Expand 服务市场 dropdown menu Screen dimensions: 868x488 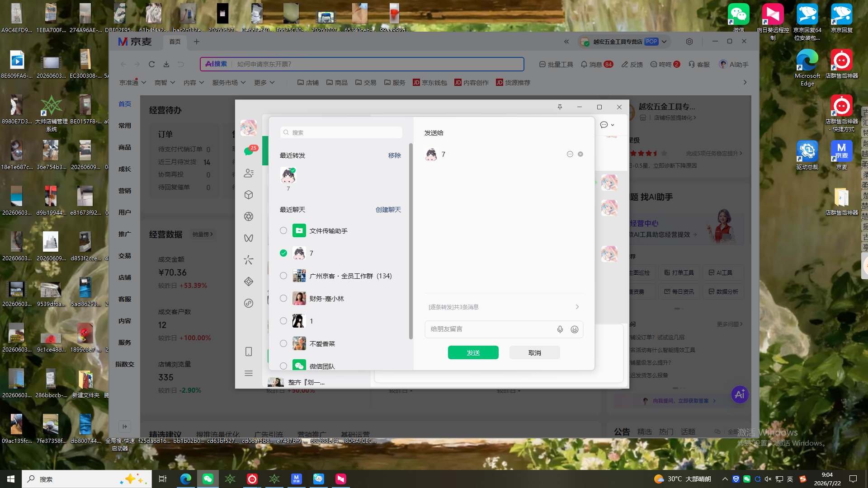click(x=229, y=83)
